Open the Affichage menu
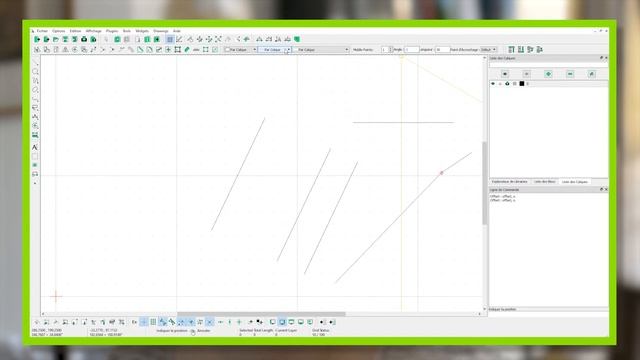The image size is (640, 360). click(x=93, y=31)
